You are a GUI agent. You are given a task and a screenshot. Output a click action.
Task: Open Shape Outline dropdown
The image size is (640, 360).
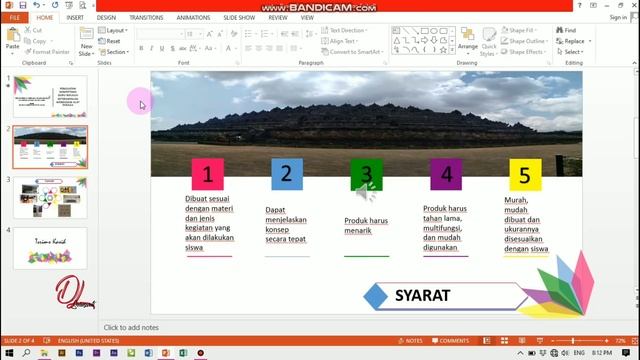pos(524,41)
